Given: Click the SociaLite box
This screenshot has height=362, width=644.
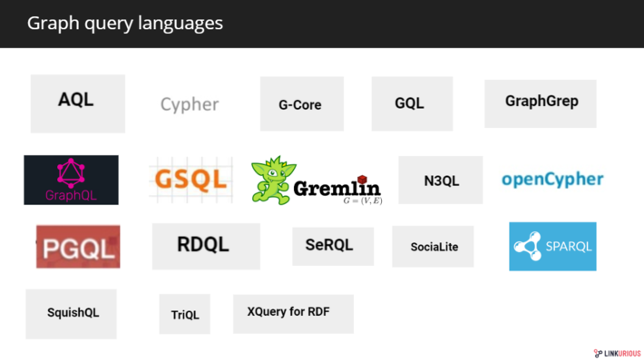Looking at the screenshot, I should click(x=433, y=247).
